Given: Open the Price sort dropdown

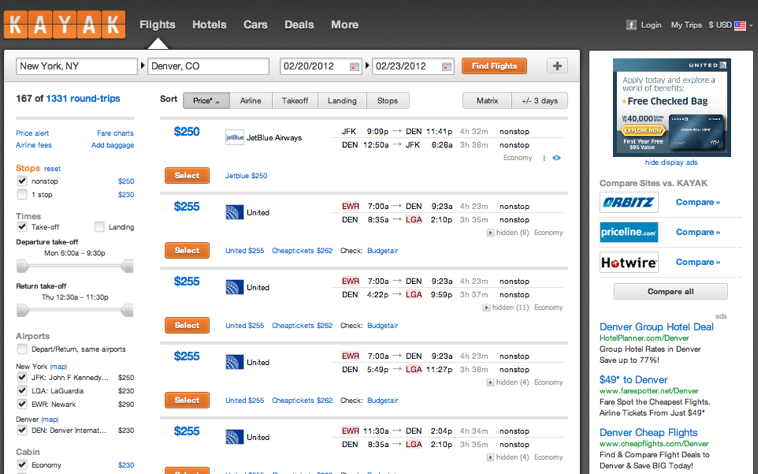Looking at the screenshot, I should (x=208, y=100).
